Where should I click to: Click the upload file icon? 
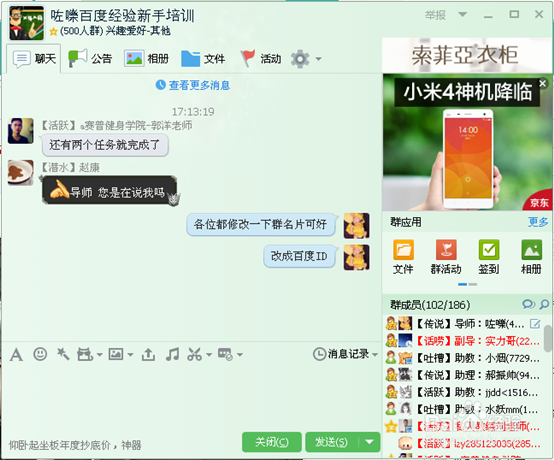(x=148, y=354)
